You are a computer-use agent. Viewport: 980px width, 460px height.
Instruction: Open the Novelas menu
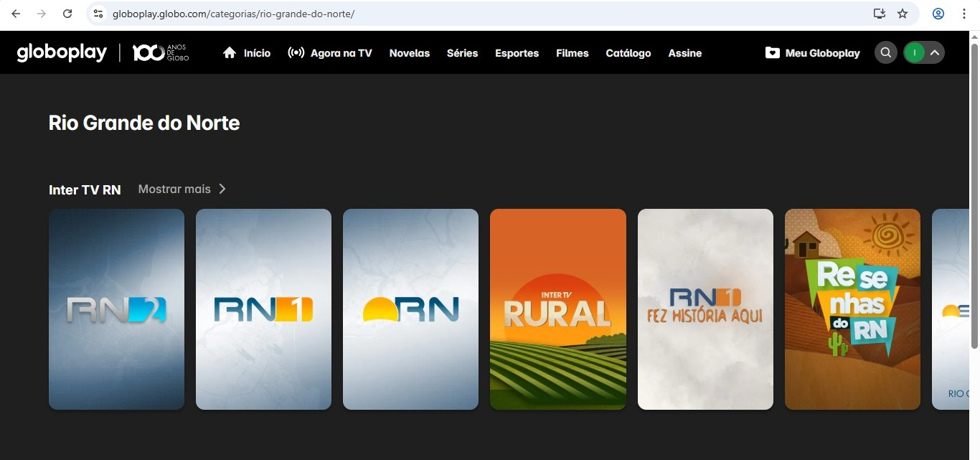tap(410, 53)
